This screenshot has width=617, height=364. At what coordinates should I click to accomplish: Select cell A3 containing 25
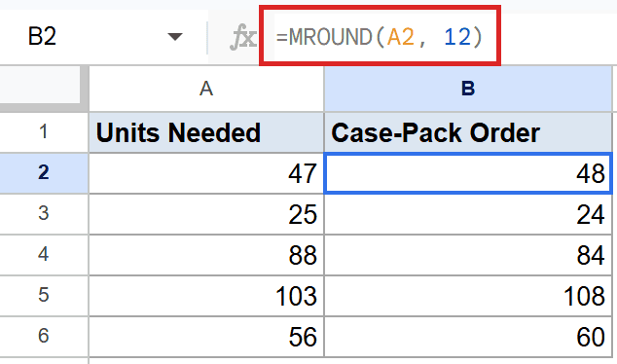[x=206, y=214]
